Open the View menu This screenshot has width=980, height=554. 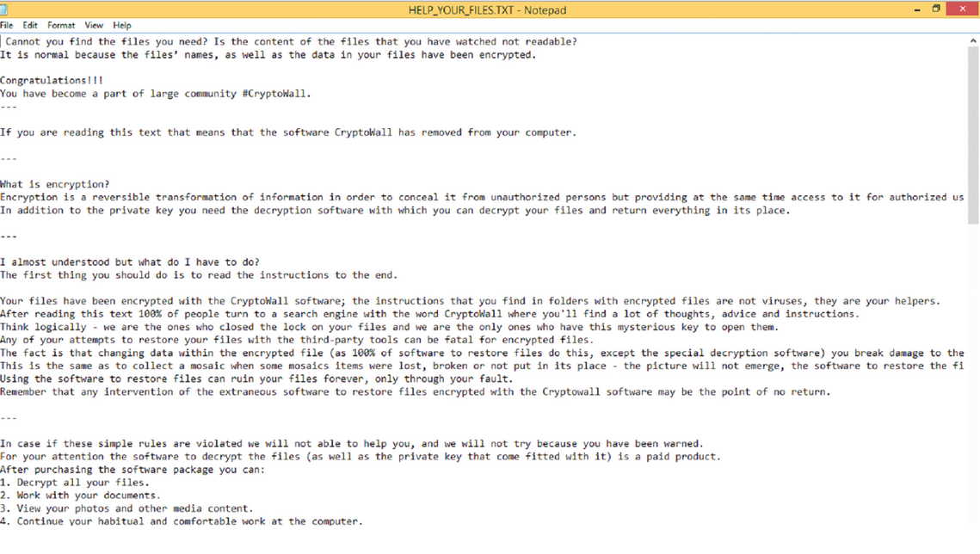[x=94, y=26]
